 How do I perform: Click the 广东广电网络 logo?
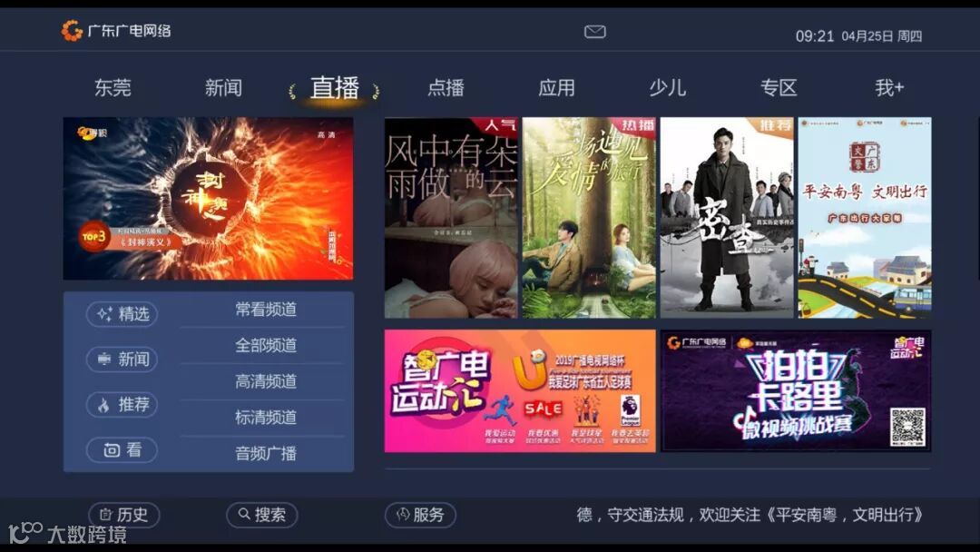(116, 31)
